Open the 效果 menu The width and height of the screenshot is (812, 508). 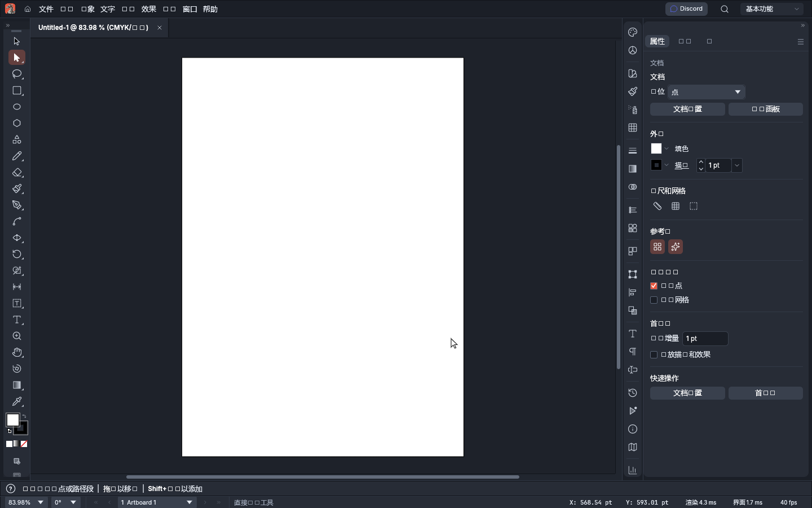pos(149,9)
